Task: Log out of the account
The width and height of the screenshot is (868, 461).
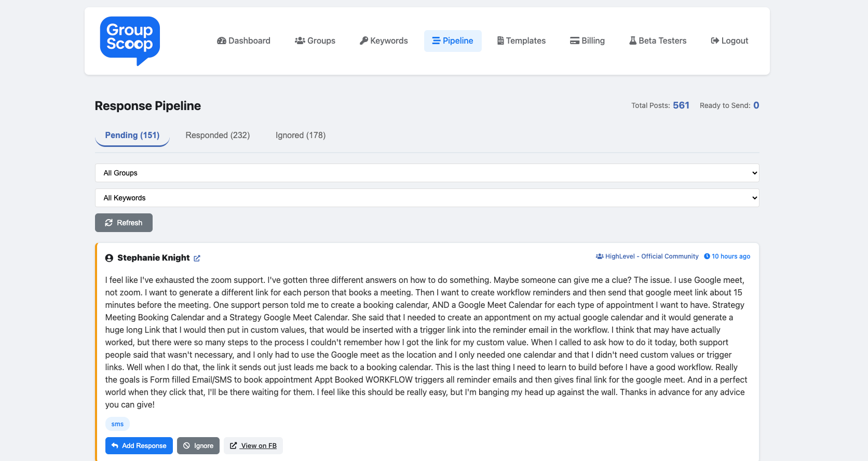Action: pyautogui.click(x=729, y=41)
